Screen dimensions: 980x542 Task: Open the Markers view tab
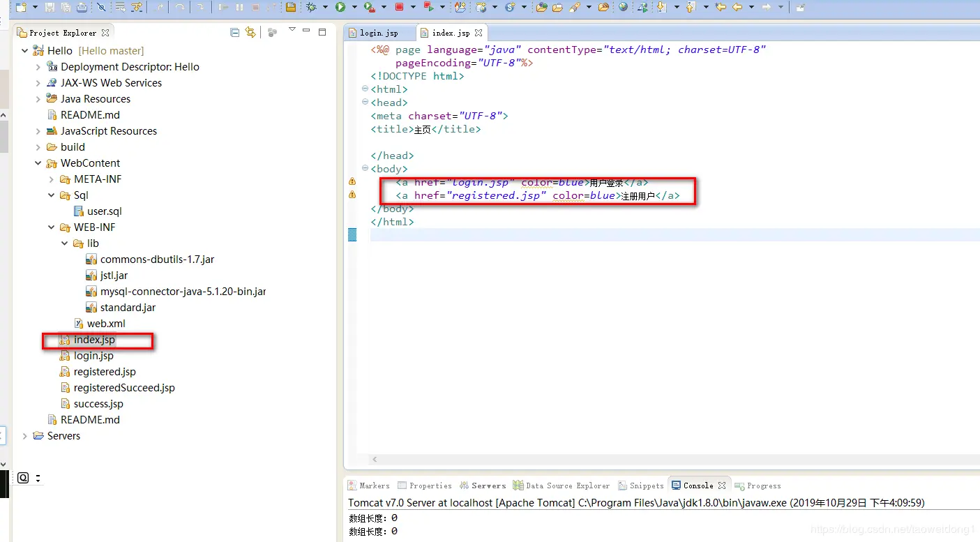[368, 485]
